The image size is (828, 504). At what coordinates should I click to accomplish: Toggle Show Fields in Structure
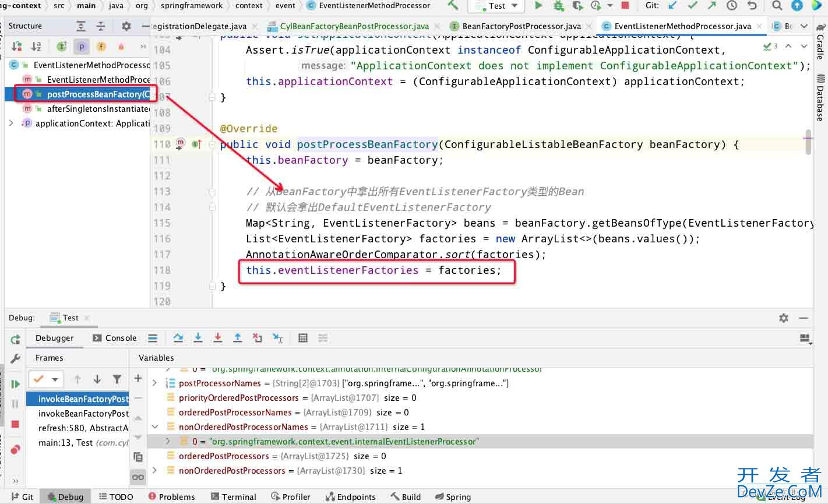(x=101, y=46)
